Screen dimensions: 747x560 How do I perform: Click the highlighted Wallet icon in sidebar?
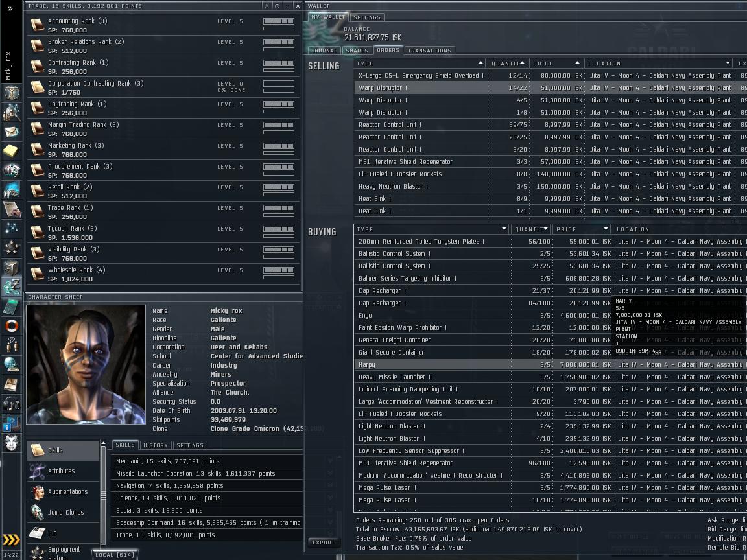(x=11, y=286)
